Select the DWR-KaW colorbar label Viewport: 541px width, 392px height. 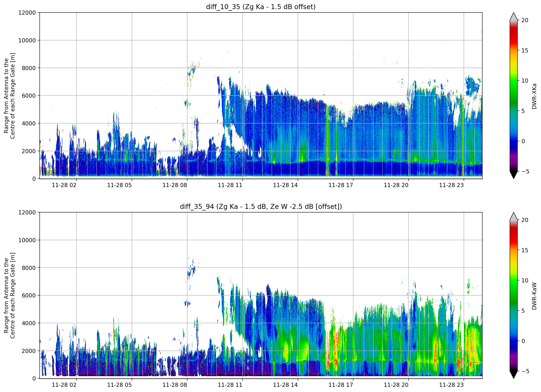coord(534,296)
